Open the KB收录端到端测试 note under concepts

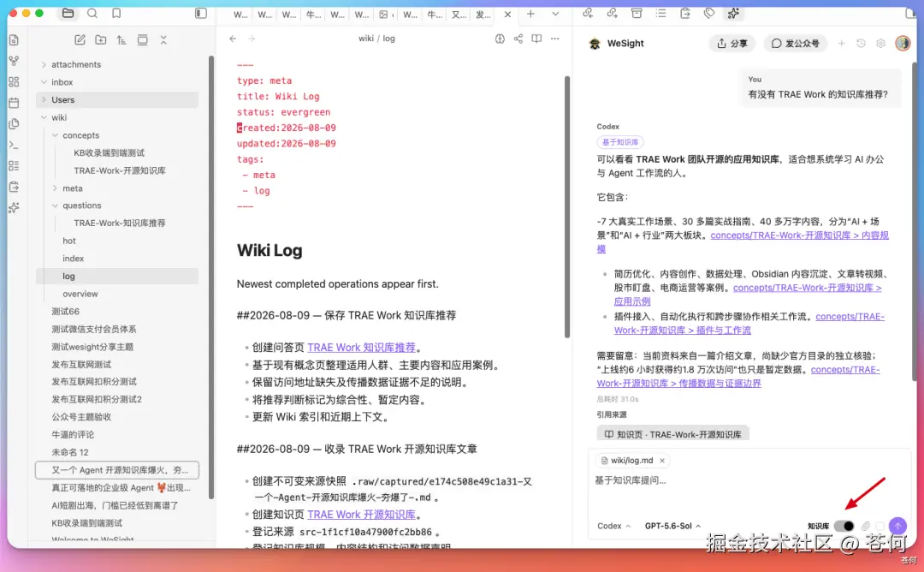(109, 152)
